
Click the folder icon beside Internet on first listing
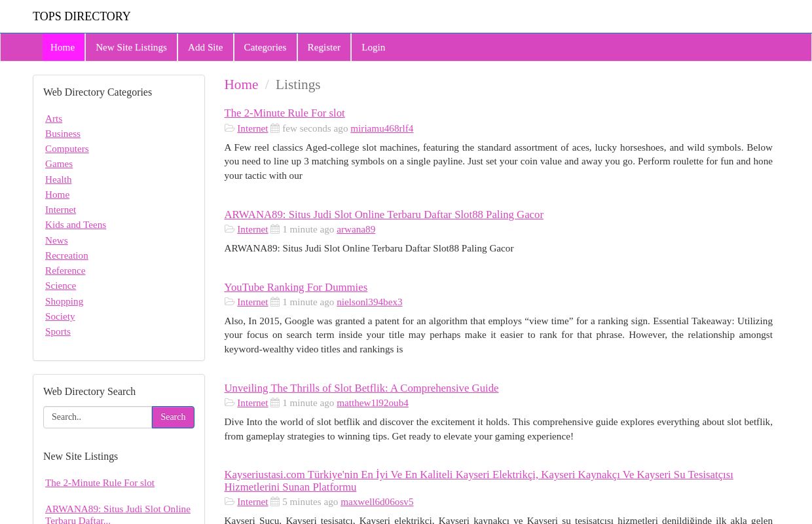230,128
